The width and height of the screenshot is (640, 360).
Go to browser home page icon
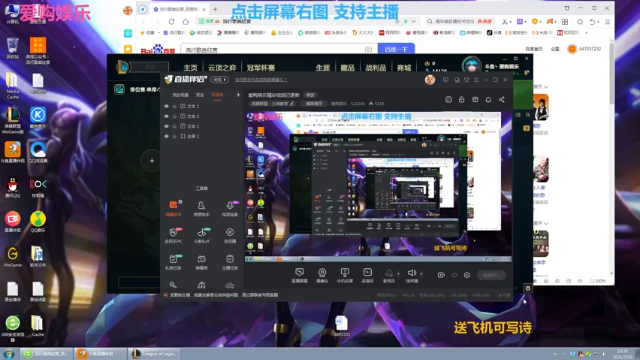[186, 22]
